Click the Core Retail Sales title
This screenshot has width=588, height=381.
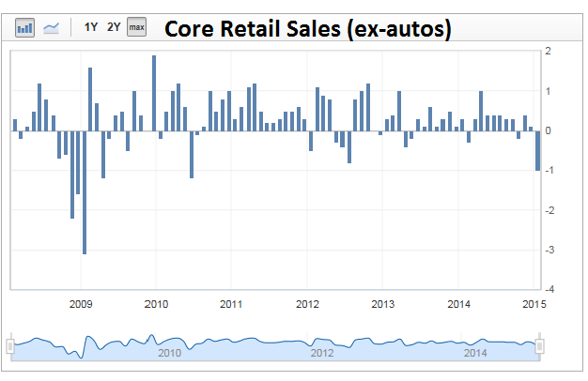point(308,29)
